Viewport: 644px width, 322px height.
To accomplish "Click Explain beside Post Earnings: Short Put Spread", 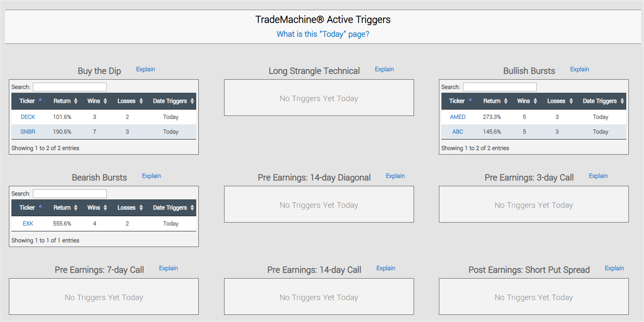I will [614, 268].
